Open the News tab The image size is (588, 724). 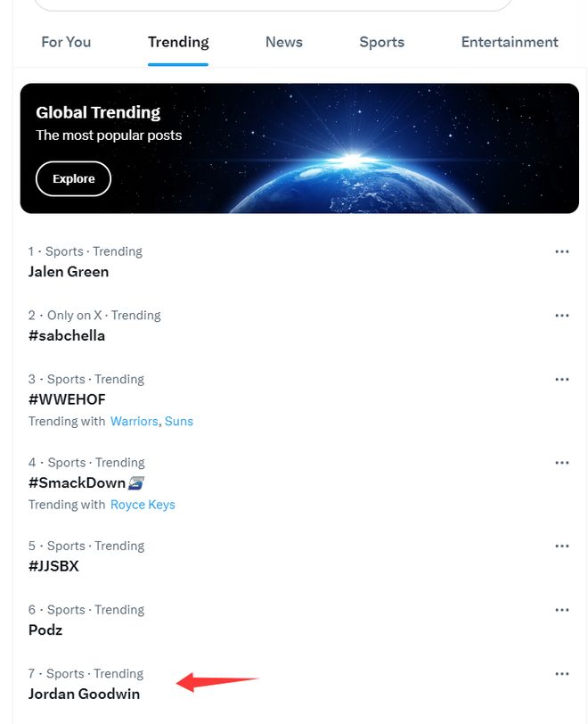283,42
